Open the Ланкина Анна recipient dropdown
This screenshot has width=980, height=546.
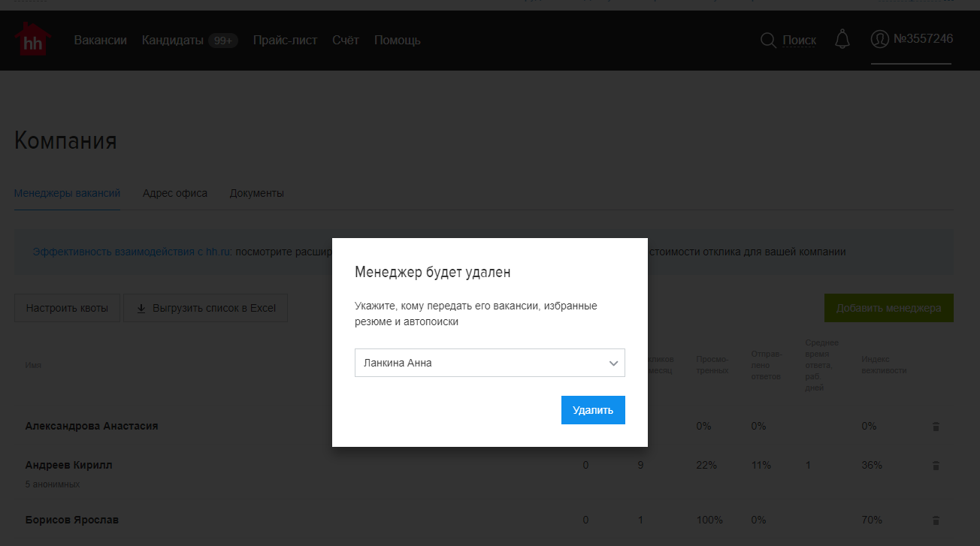point(490,363)
